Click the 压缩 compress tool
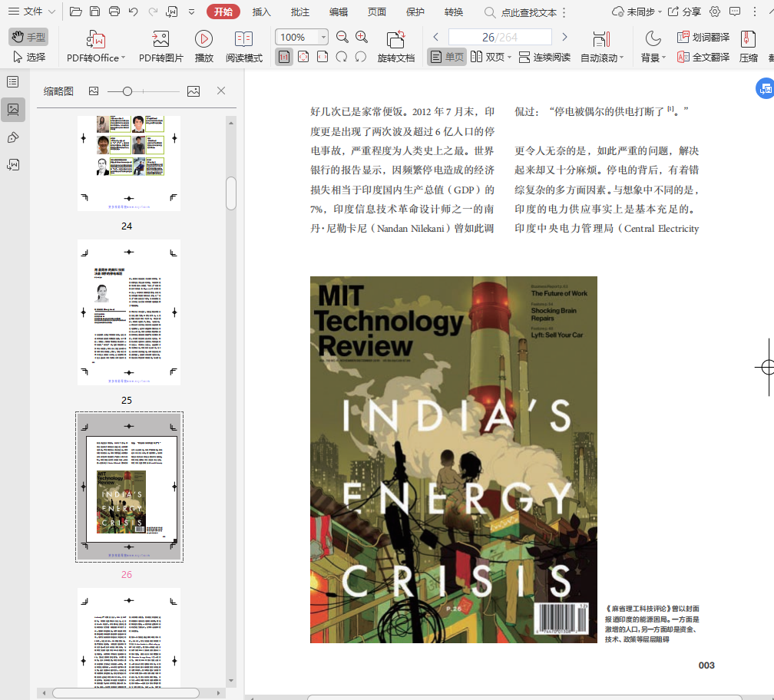Screen dimensions: 774x700 749,46
